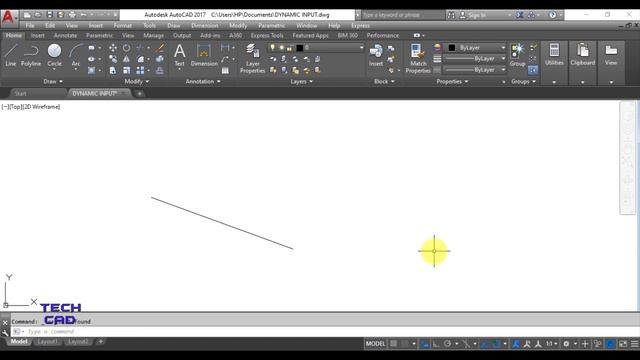Open annotation scale 1:1 dropdown
This screenshot has height=360, width=640.
(551, 344)
